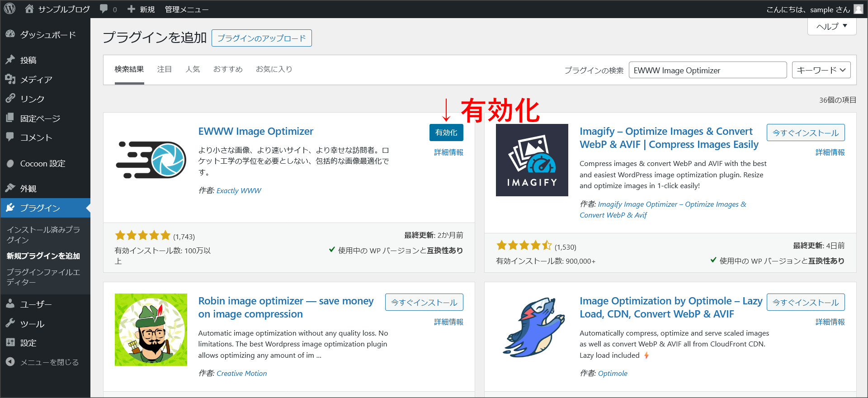Open the キーワード search type dropdown

(821, 70)
